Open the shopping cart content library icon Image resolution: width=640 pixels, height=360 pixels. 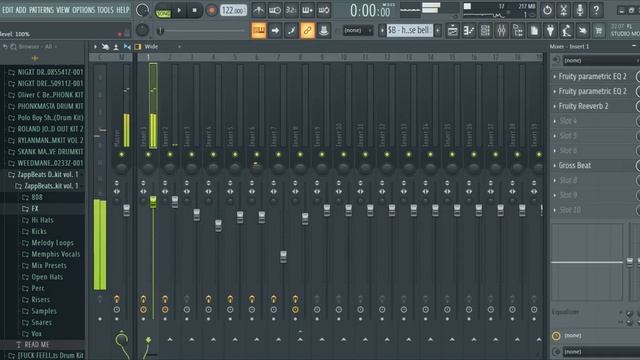coord(599,31)
